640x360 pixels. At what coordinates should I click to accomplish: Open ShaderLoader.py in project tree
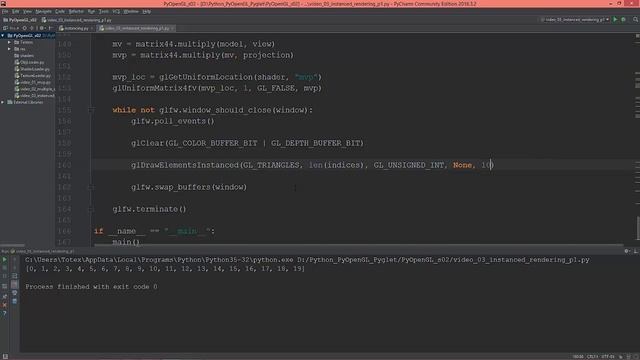32,69
